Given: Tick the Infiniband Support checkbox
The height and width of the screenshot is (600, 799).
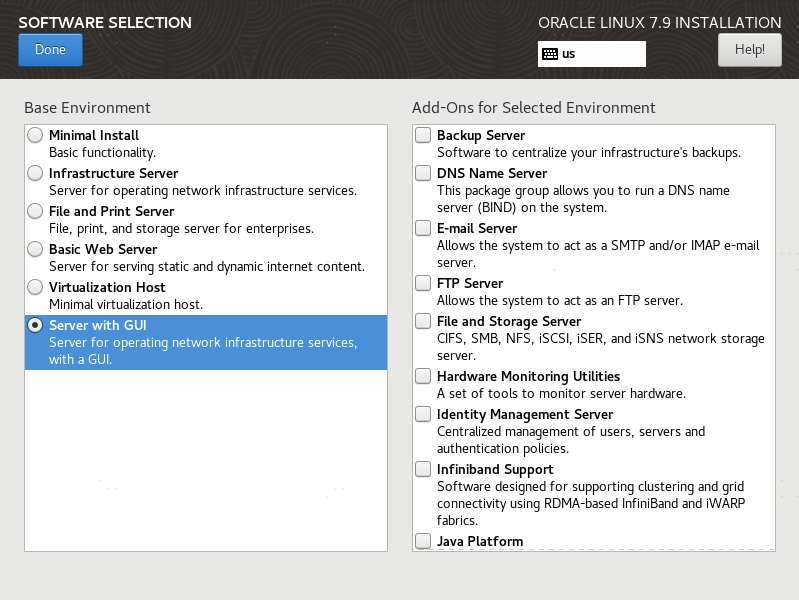Looking at the screenshot, I should [424, 469].
